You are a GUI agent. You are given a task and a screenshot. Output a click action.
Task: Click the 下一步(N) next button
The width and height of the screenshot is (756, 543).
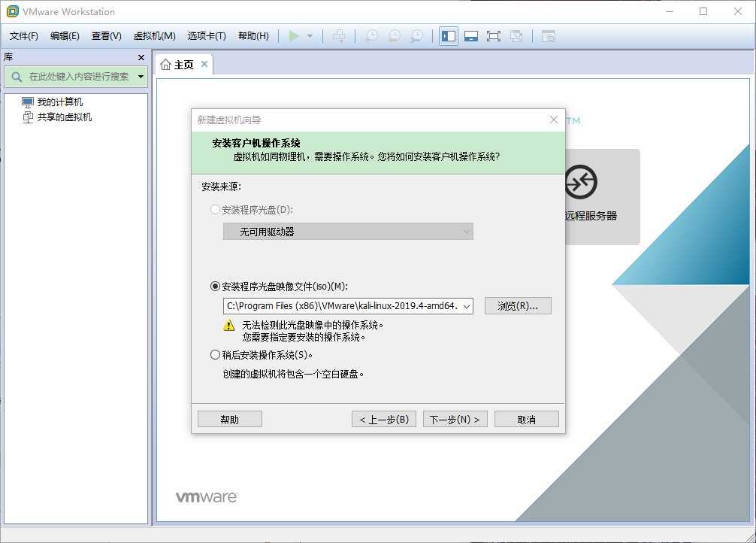point(455,420)
